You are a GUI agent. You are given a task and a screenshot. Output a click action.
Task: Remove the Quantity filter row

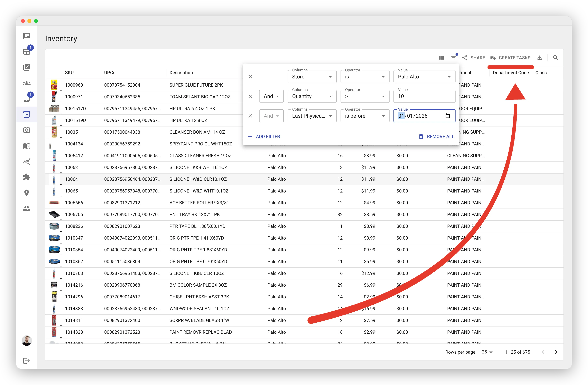250,96
